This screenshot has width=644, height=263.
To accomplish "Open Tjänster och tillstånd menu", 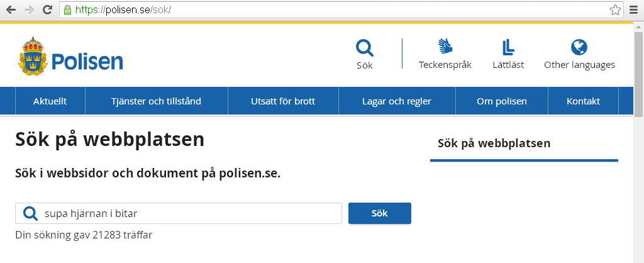I will pyautogui.click(x=156, y=101).
